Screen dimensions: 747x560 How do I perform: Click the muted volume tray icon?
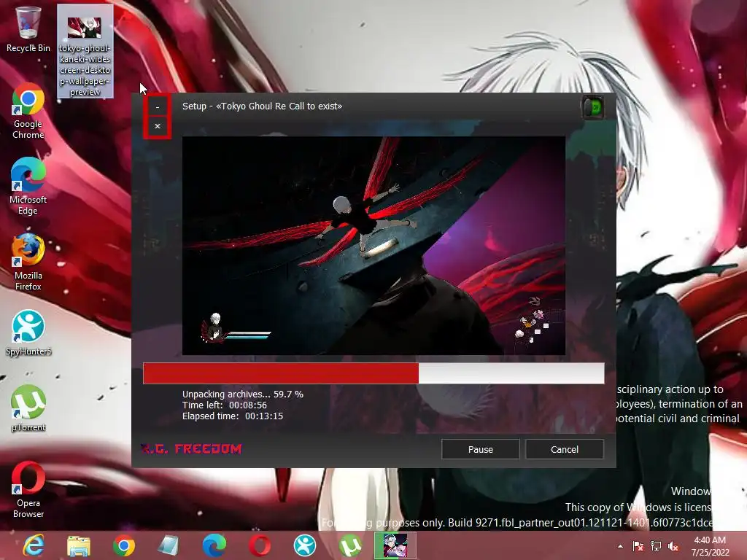[673, 546]
